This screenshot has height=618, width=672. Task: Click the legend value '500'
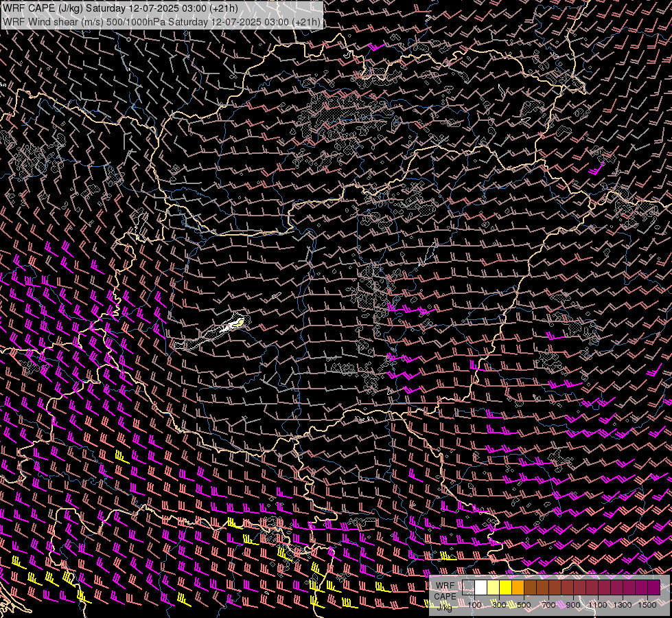[x=524, y=605]
